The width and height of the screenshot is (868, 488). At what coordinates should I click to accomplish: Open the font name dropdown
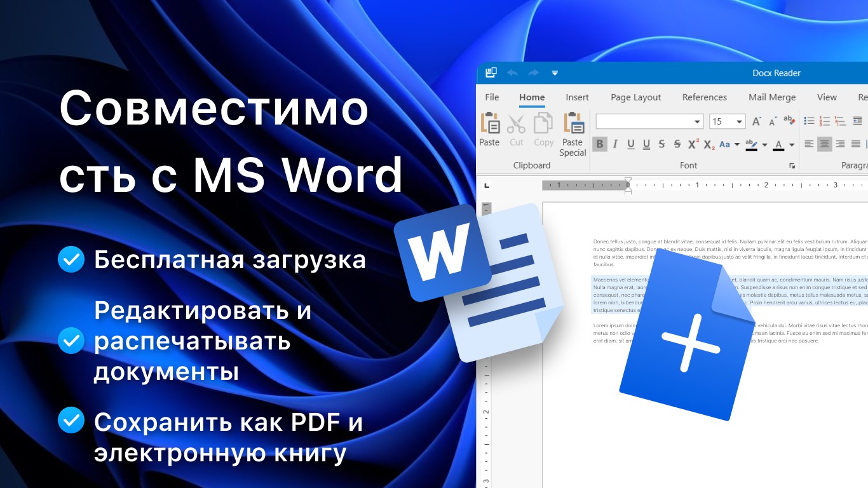(x=697, y=121)
